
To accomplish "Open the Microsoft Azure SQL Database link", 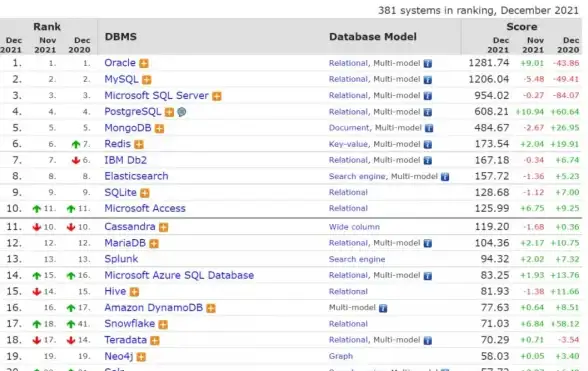I will point(179,275).
